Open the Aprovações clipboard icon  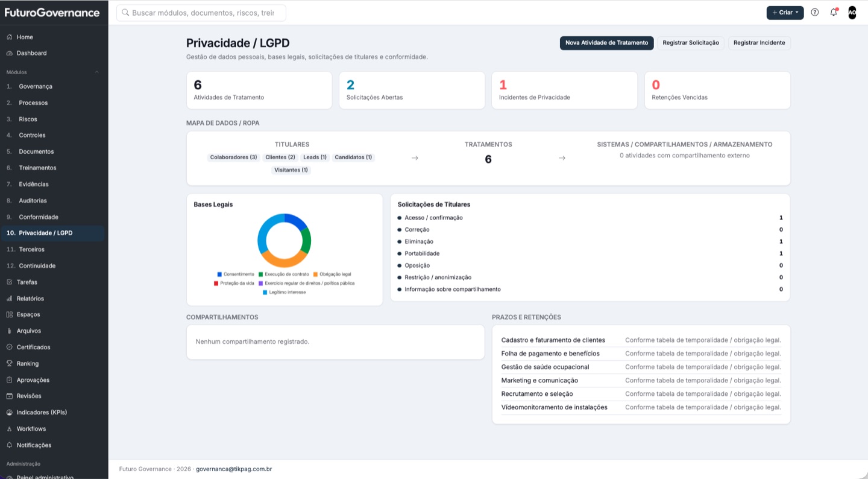tap(10, 380)
